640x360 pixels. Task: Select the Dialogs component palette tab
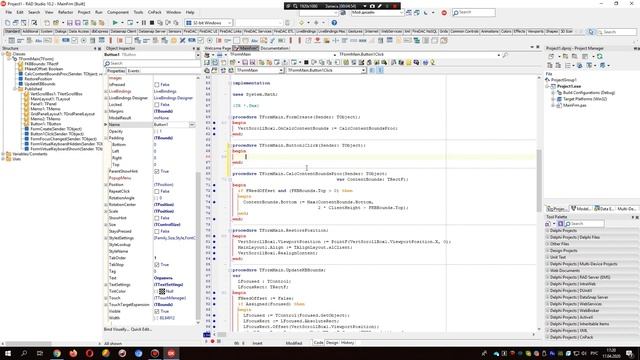tap(61, 31)
